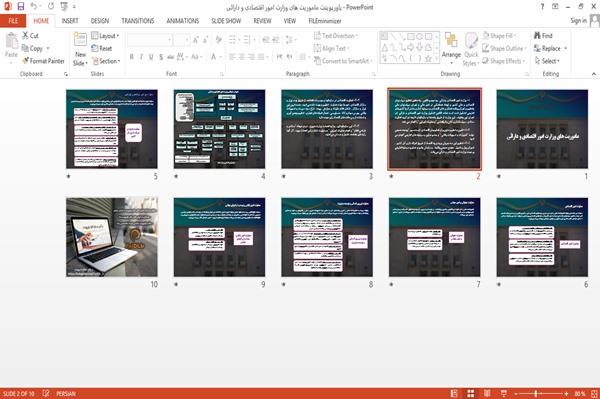Viewport: 600px width, 399px height.
Task: Select slide 8 thumbnail
Action: pyautogui.click(x=327, y=237)
